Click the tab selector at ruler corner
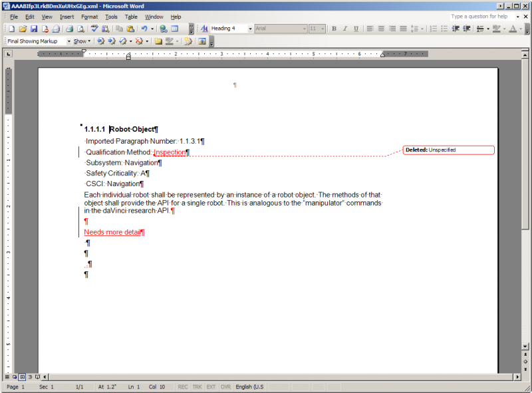Viewport: 532px width, 393px height. (x=9, y=54)
